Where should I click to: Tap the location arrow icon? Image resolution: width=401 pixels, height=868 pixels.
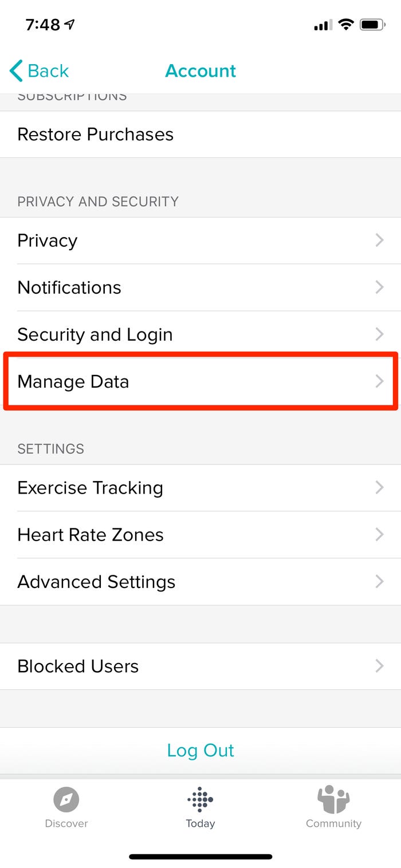[x=70, y=25]
